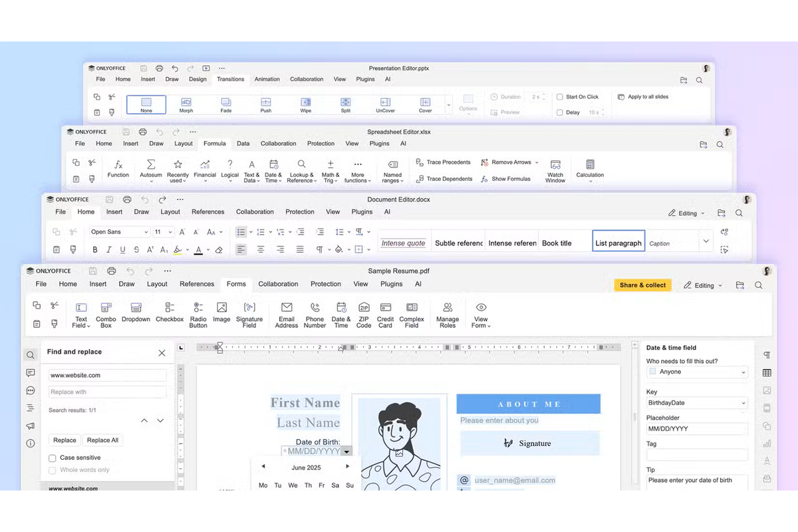Click the Replace with input field
Screen dimensions: 798x532
[107, 392]
